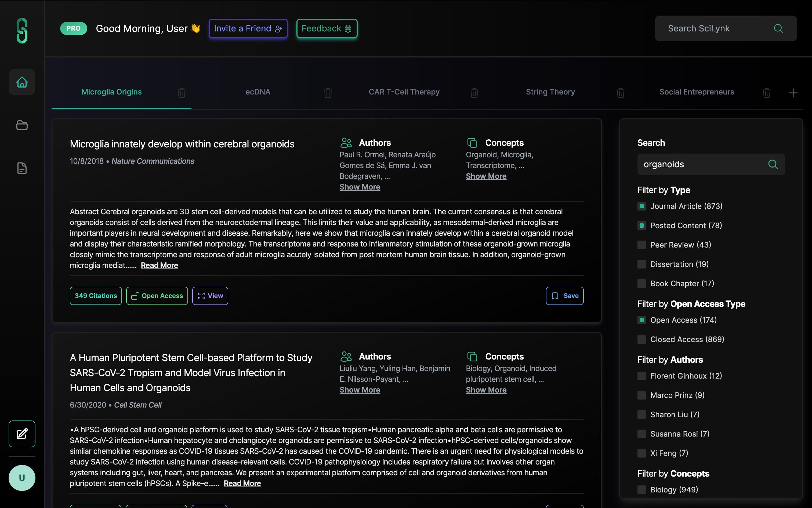
Task: Switch to the CAR T-Cell Therapy tab
Action: point(404,92)
